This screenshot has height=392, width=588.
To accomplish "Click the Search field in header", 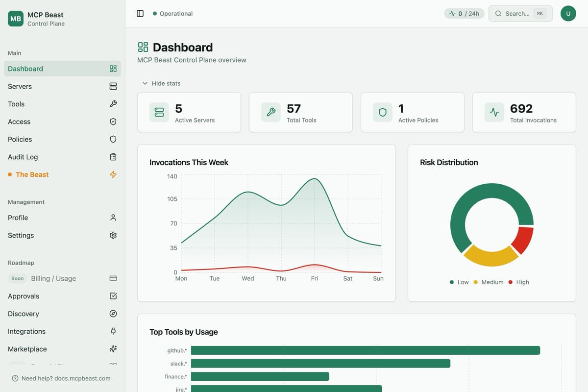I will click(520, 14).
